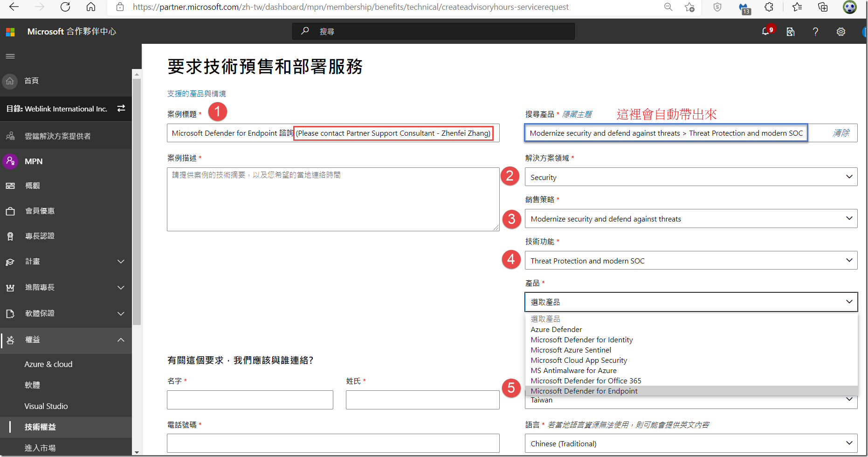868x457 pixels.
Task: Open the 銷售策略 Modernize security dropdown
Action: (x=691, y=218)
